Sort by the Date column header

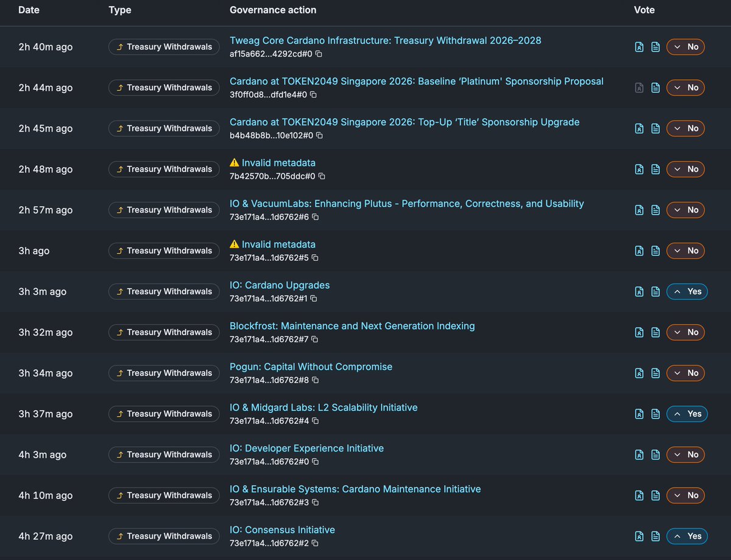point(29,10)
